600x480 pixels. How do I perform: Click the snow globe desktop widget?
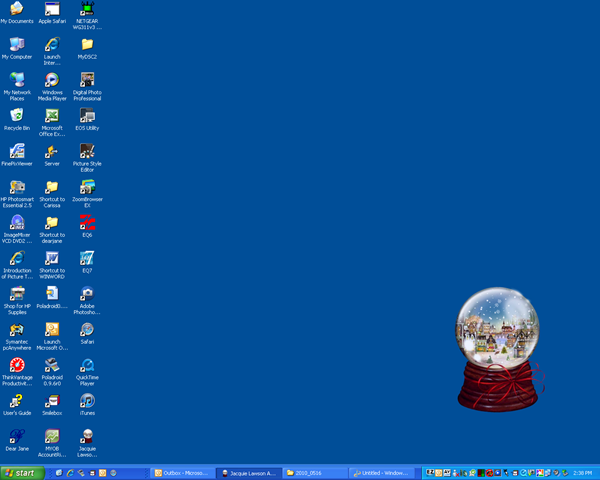(x=499, y=349)
